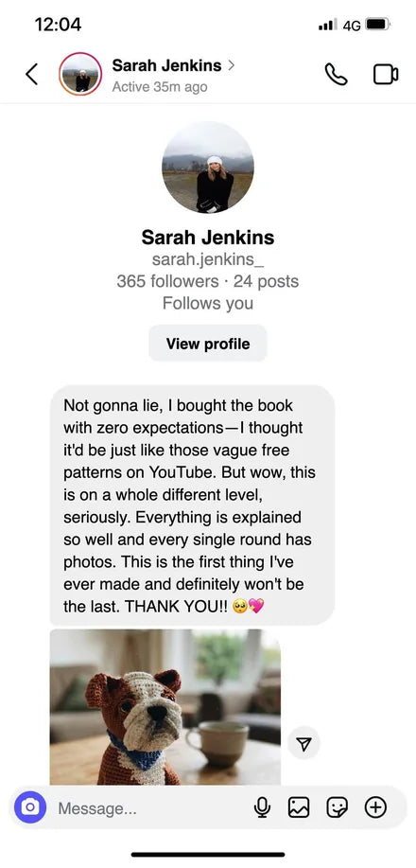Open camera from the message bar
Image resolution: width=416 pixels, height=868 pixels.
[x=30, y=807]
